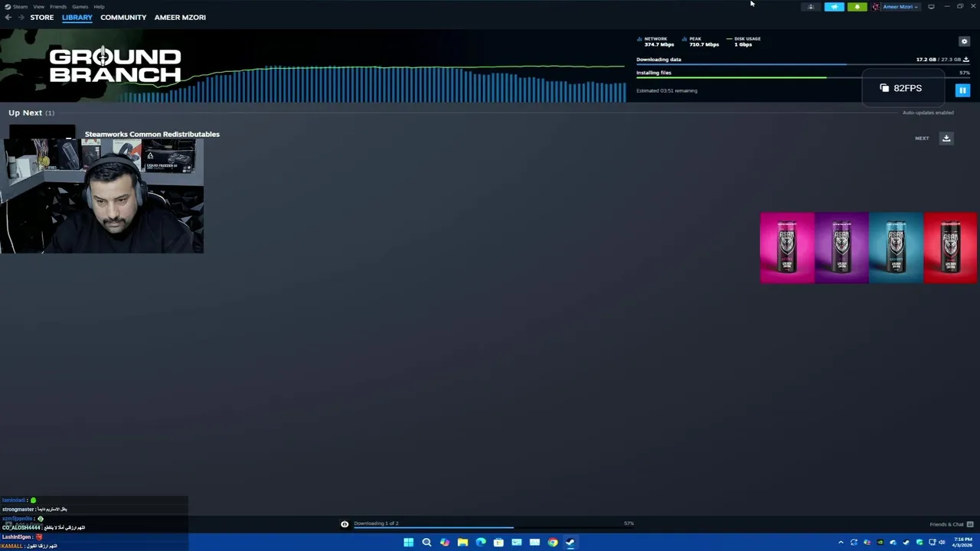Screen dimensions: 980x551
Task: Open Microsoft Store from the taskbar
Action: [x=498, y=543]
